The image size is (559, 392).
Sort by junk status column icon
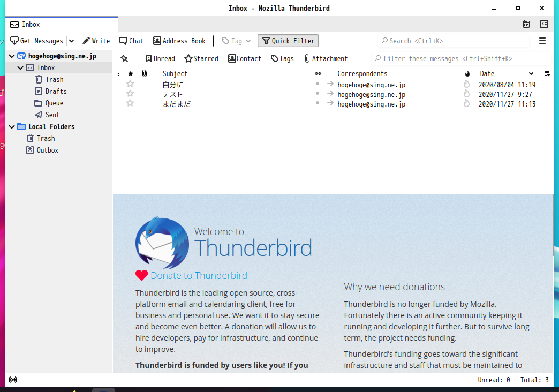(467, 73)
